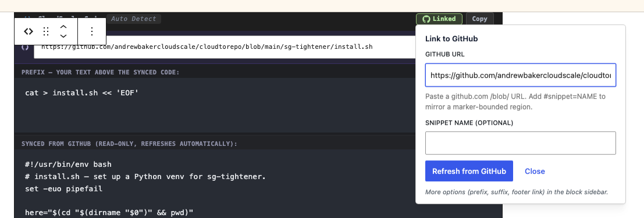Click the '#!/usr/bin/env bash' line
The height and width of the screenshot is (218, 644).
click(x=68, y=165)
